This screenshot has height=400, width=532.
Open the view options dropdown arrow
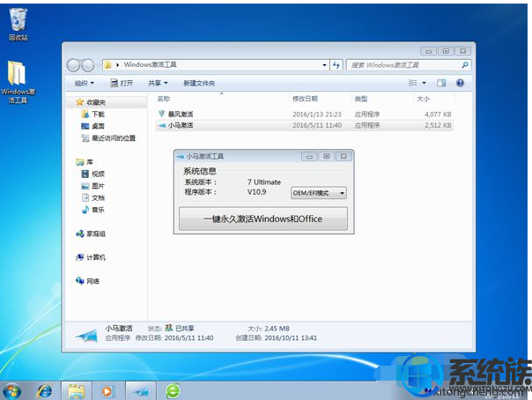click(x=424, y=83)
